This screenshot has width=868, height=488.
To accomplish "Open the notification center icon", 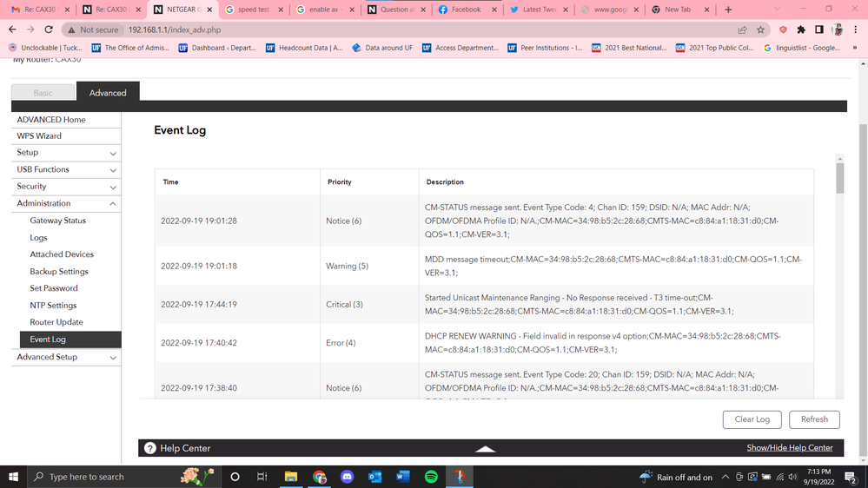I will point(851,477).
